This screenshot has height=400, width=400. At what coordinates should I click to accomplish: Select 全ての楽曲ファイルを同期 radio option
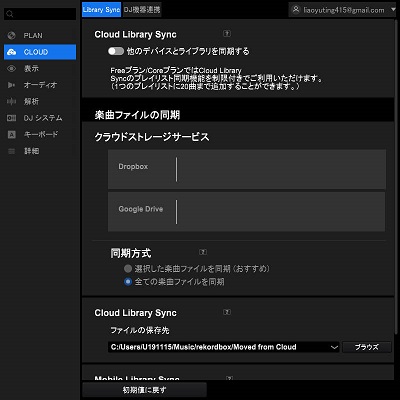128,282
